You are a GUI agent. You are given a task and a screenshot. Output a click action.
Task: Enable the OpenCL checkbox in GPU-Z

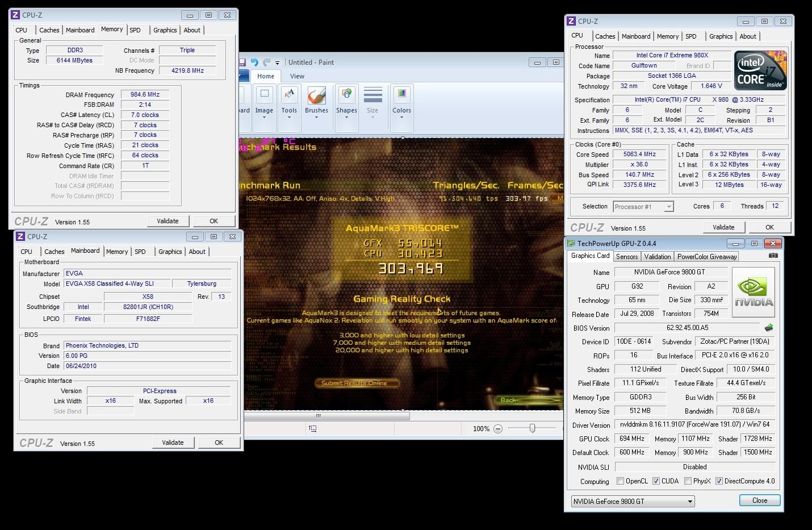click(620, 481)
